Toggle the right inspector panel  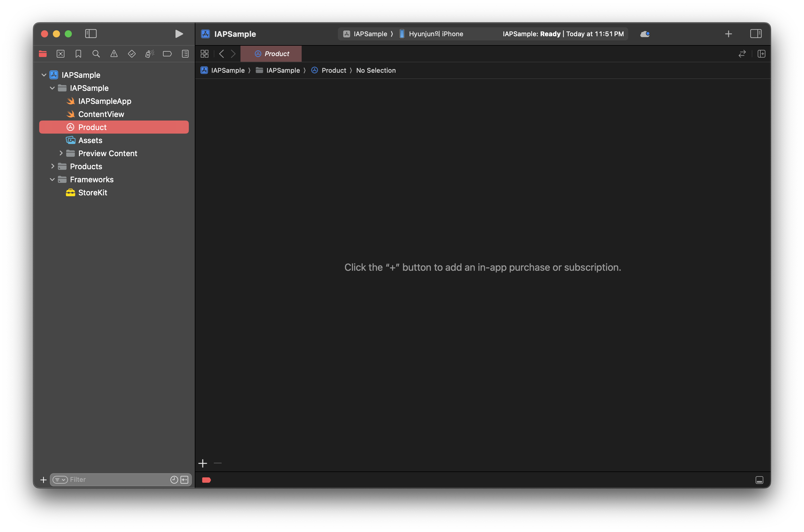point(756,34)
